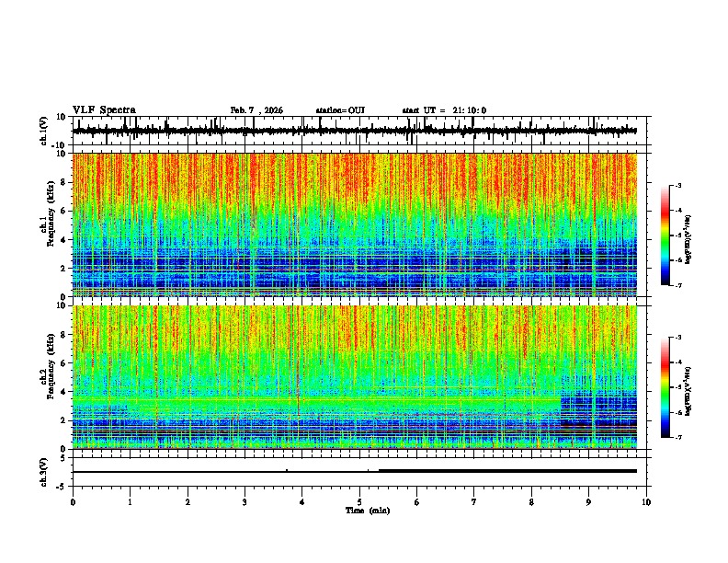728x563 pixels.
Task: Click the 'Time (min)' axis title
Action: click(x=368, y=511)
